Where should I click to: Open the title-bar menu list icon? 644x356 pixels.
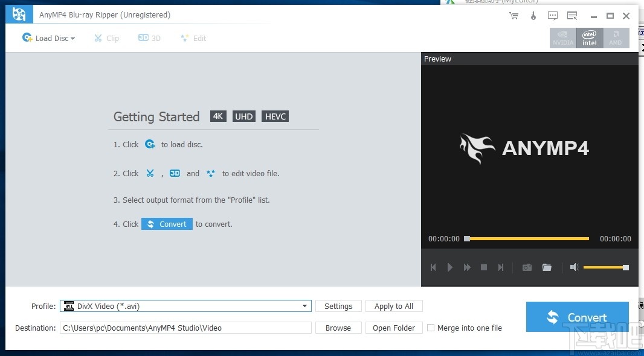tap(572, 16)
